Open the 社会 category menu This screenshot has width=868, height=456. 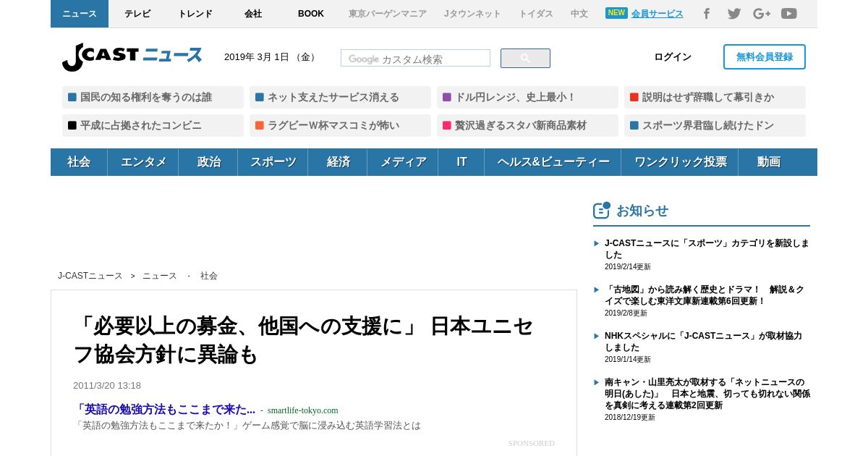79,162
